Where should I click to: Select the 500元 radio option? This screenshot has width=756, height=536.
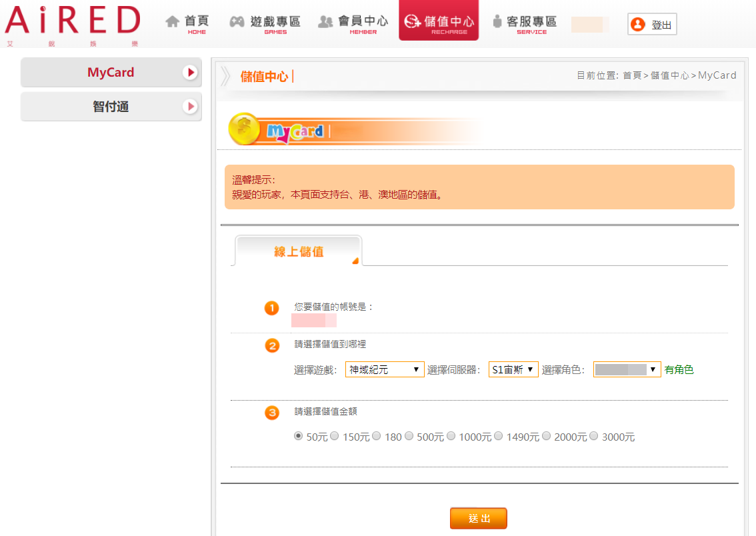point(409,436)
